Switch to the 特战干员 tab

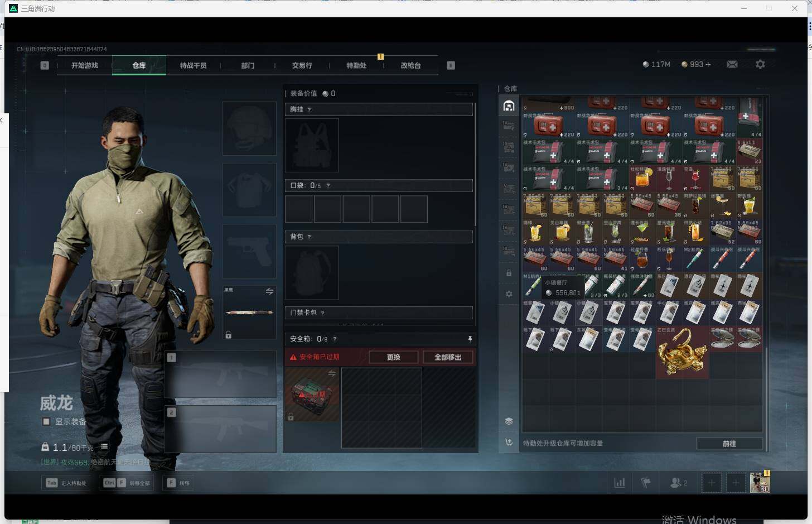coord(193,65)
